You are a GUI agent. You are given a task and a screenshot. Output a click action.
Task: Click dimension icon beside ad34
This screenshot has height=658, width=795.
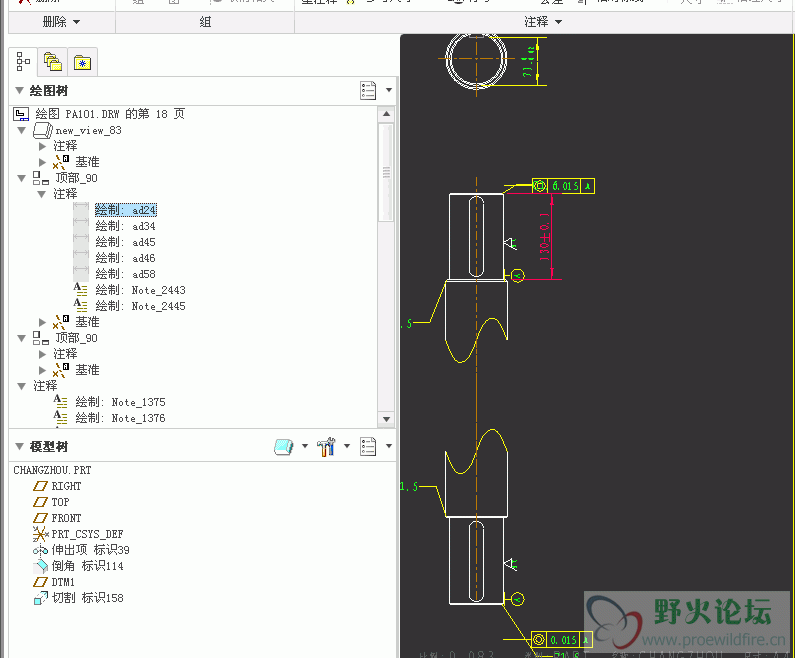pos(81,226)
